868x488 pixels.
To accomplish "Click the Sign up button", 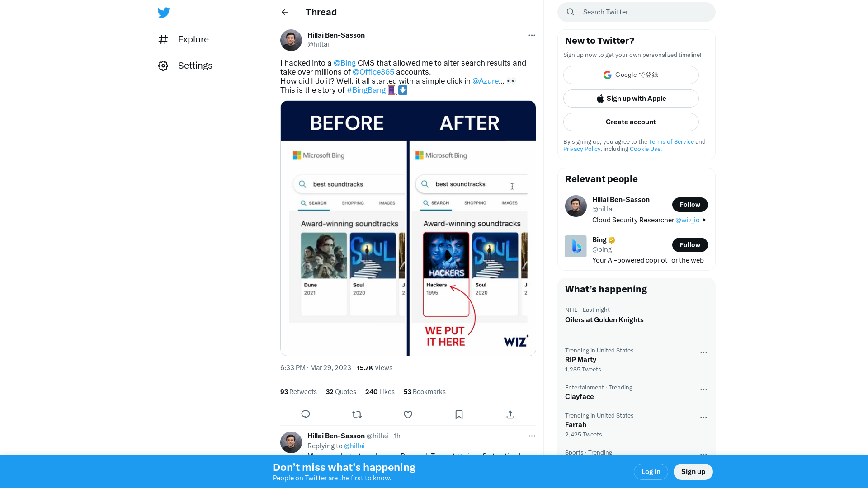I will 693,471.
